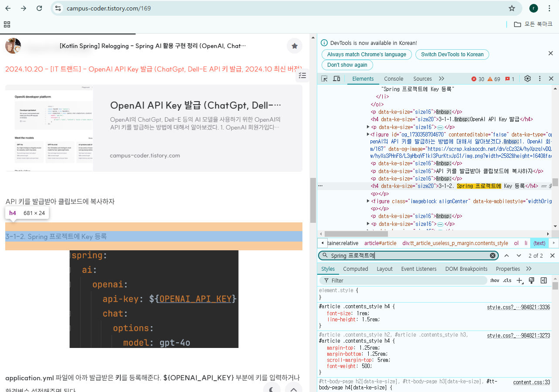Image resolution: width=559 pixels, height=392 pixels.
Task: View site information icon in address bar
Action: click(58, 8)
